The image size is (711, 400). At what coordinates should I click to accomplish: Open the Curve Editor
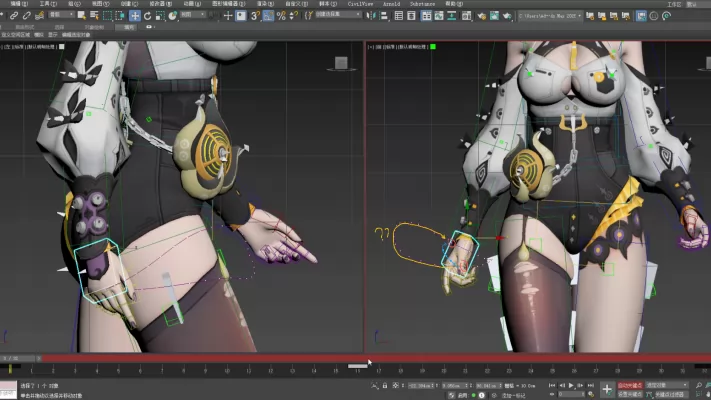439,16
